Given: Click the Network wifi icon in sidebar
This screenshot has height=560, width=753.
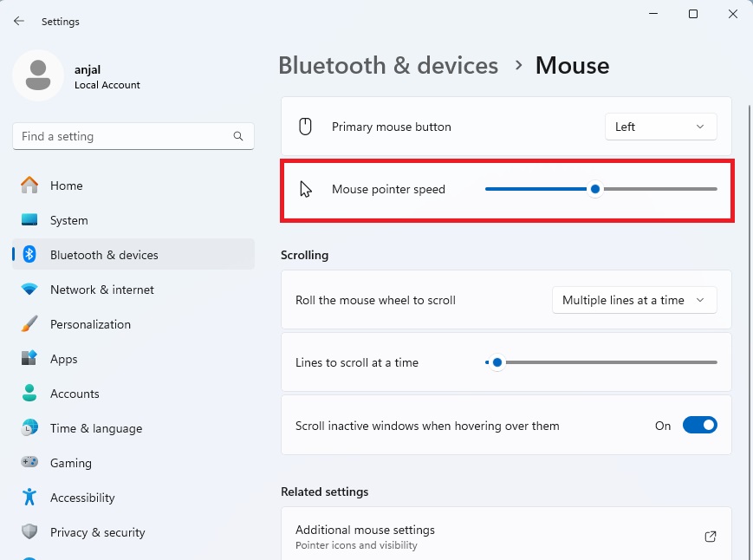Looking at the screenshot, I should point(29,290).
